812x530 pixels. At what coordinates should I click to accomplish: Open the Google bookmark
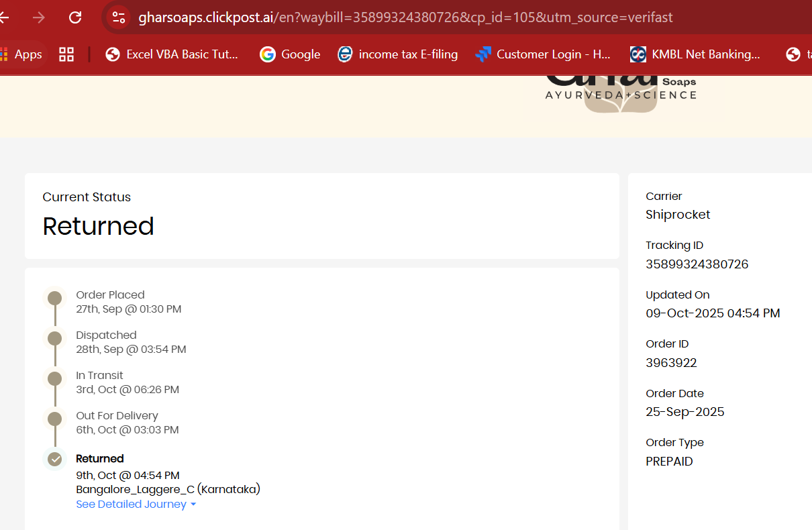coord(290,54)
